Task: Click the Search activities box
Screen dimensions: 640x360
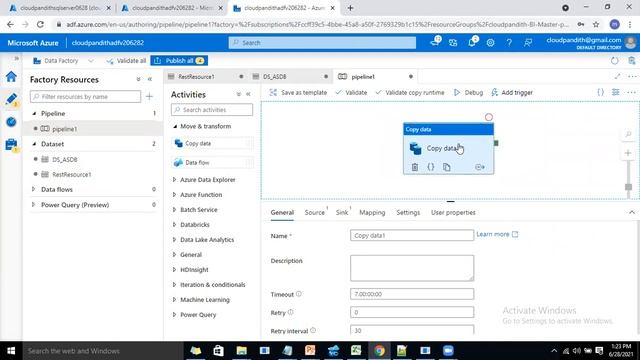Action: (x=212, y=110)
